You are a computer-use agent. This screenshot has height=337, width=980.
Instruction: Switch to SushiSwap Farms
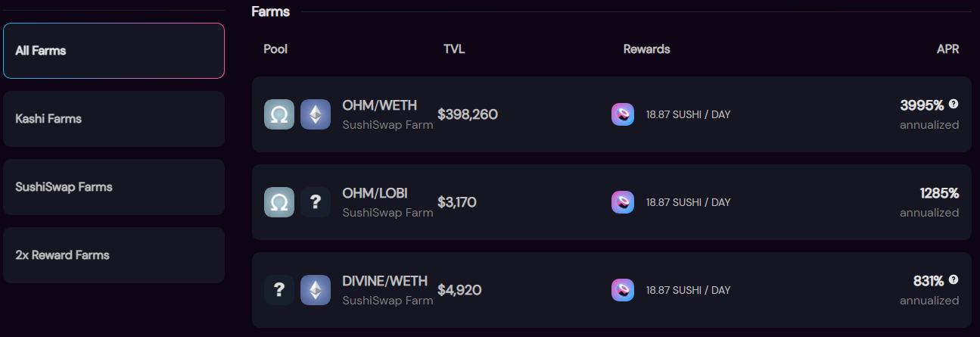coord(114,187)
